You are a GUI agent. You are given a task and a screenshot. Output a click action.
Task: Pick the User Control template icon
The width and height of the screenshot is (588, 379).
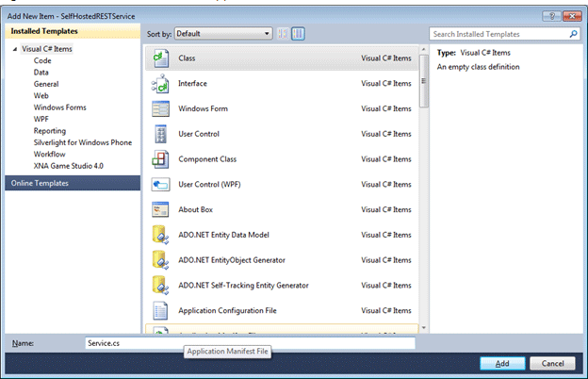[160, 134]
